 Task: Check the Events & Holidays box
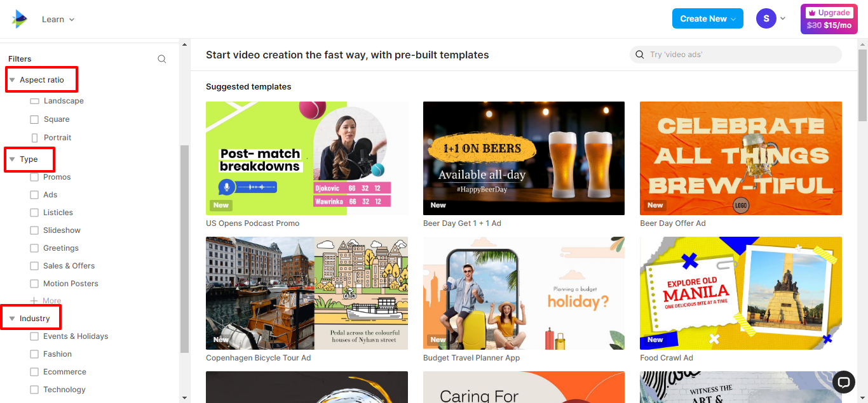(x=34, y=336)
